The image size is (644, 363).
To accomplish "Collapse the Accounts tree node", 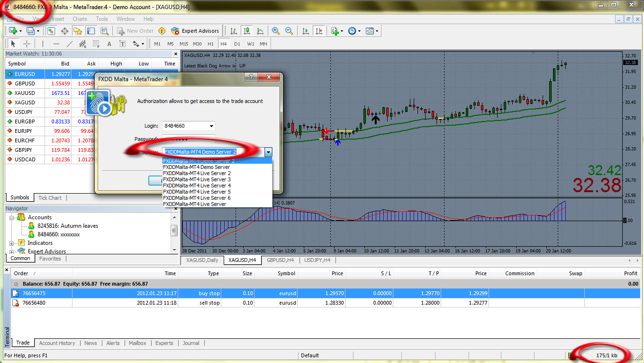I will [12, 217].
